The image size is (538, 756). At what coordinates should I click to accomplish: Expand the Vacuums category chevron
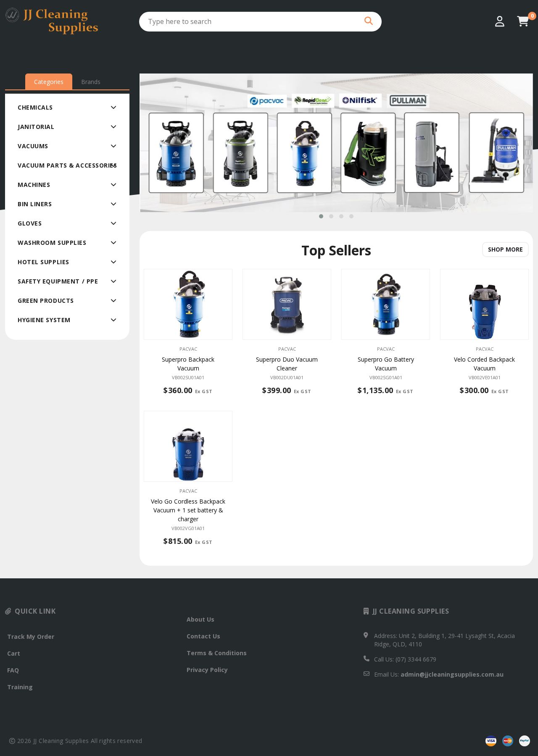(x=113, y=146)
